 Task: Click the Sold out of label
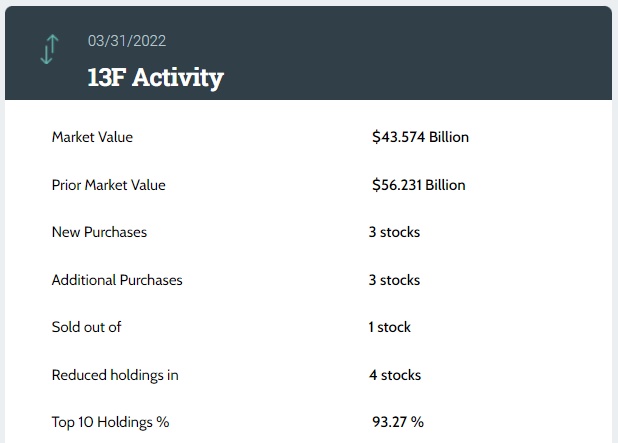(86, 327)
